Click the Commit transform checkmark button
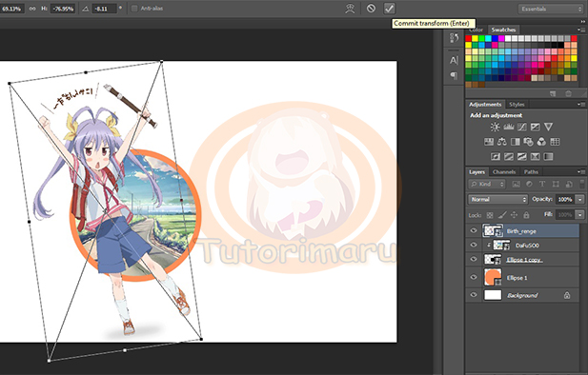 point(389,9)
